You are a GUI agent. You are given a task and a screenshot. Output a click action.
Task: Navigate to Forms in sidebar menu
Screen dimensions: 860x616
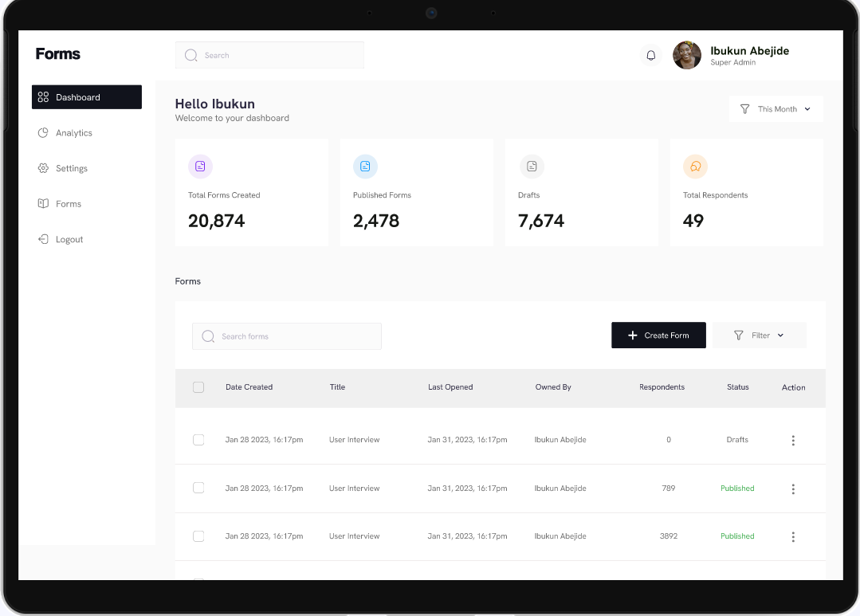[x=68, y=204]
